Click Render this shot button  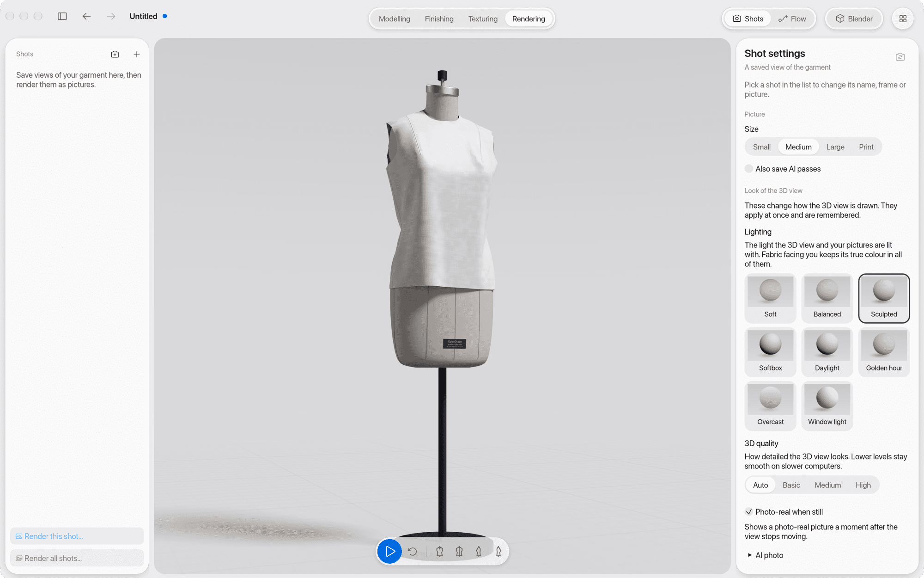pos(77,536)
